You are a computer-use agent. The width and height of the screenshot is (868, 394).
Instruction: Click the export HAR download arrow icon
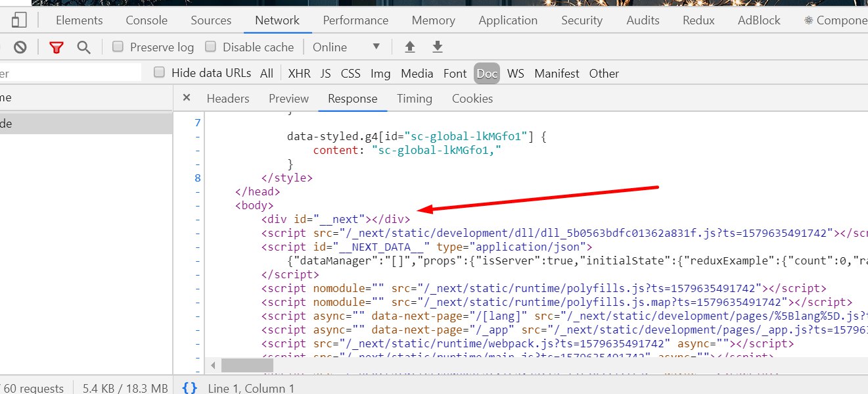438,47
